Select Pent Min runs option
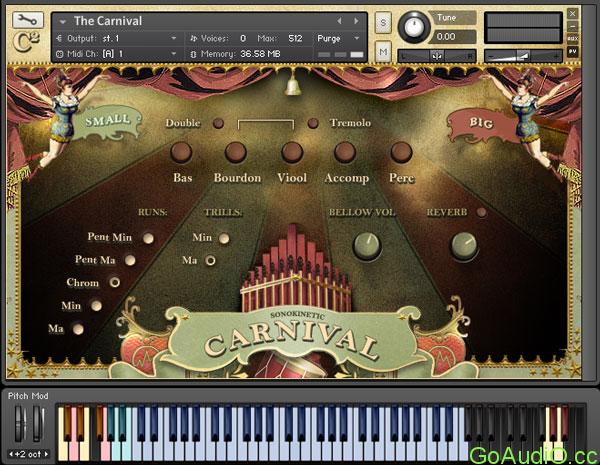Image resolution: width=600 pixels, height=465 pixels. tap(148, 238)
